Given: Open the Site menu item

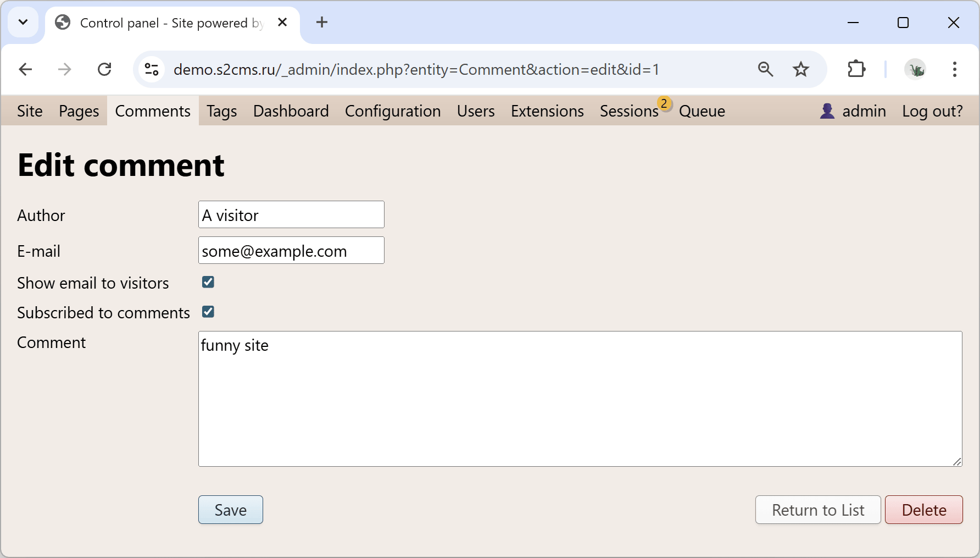Looking at the screenshot, I should [30, 111].
